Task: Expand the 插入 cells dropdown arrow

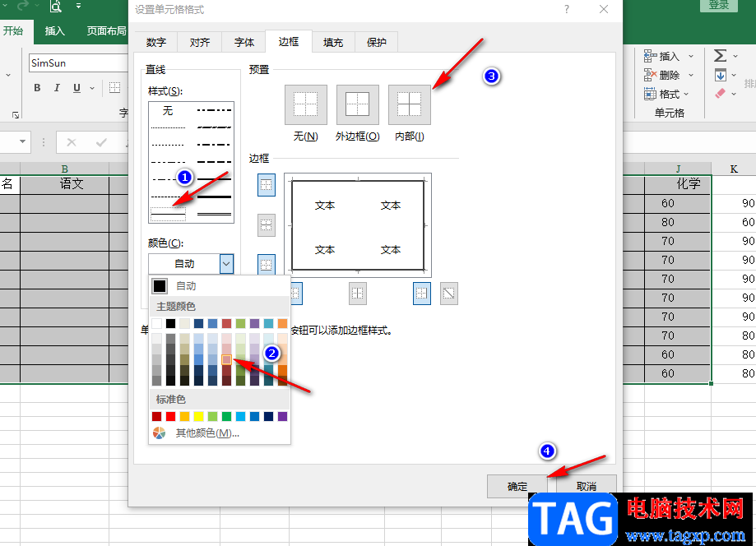Action: coord(691,57)
